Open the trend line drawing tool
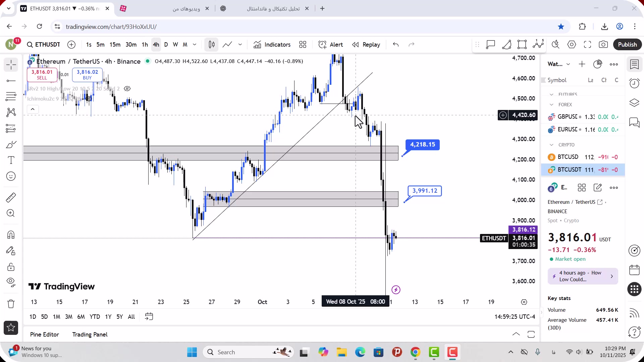644x362 pixels. point(11,81)
